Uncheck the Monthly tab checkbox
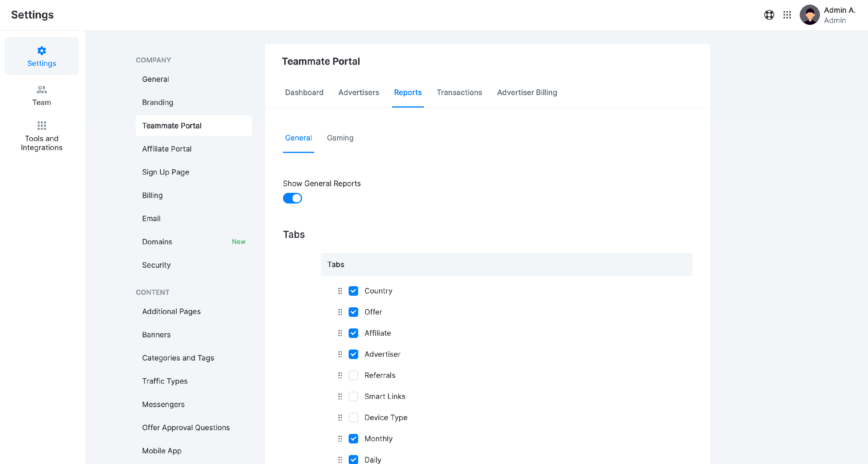 (354, 439)
